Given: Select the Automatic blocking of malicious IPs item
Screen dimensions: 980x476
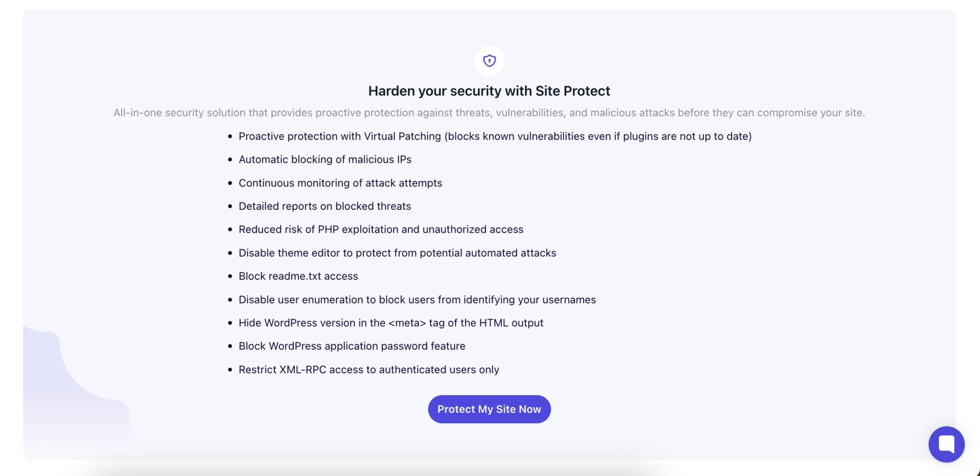Looking at the screenshot, I should [325, 159].
